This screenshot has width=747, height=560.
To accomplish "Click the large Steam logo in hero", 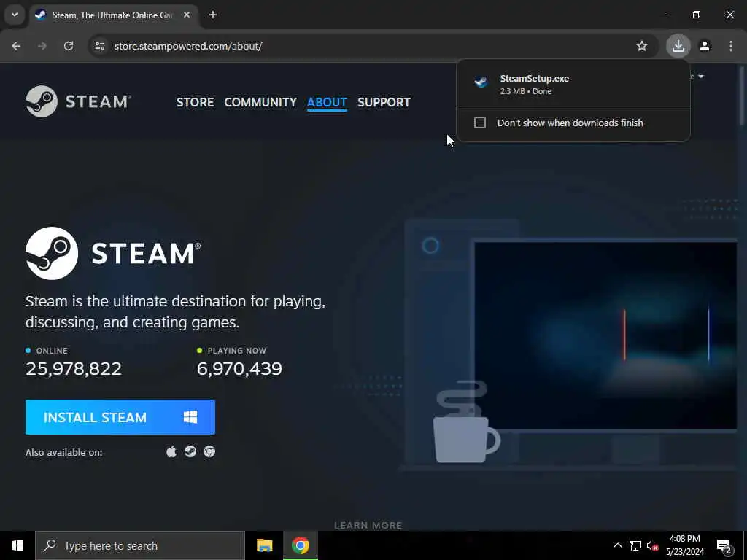I will click(113, 253).
